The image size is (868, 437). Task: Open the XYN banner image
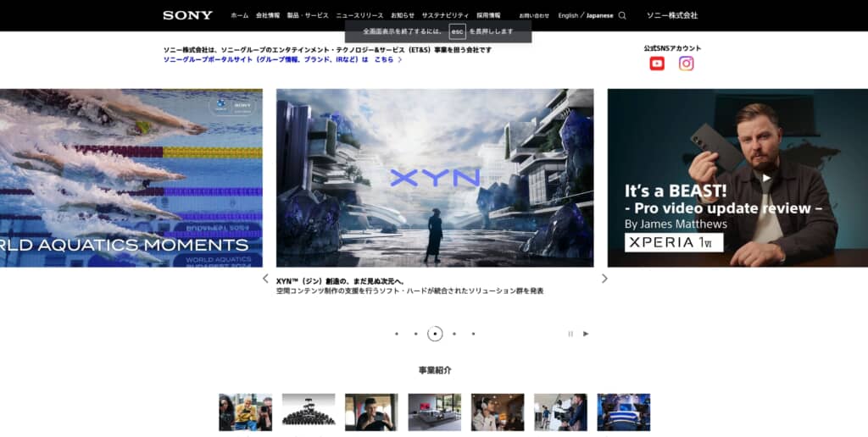coord(435,178)
